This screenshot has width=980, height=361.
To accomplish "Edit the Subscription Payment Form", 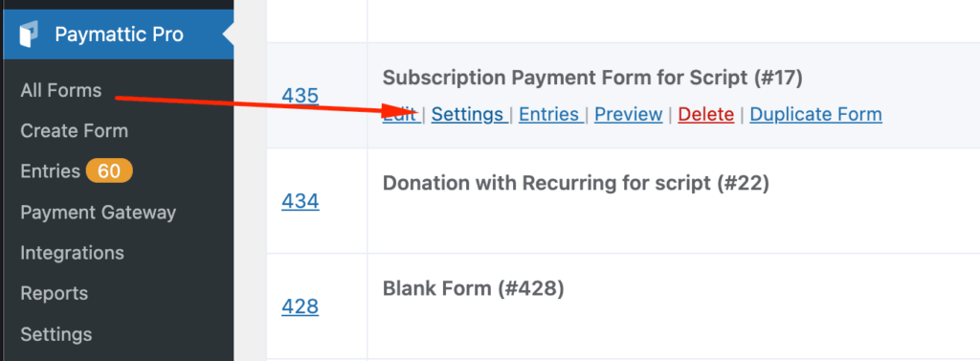I will click(401, 115).
